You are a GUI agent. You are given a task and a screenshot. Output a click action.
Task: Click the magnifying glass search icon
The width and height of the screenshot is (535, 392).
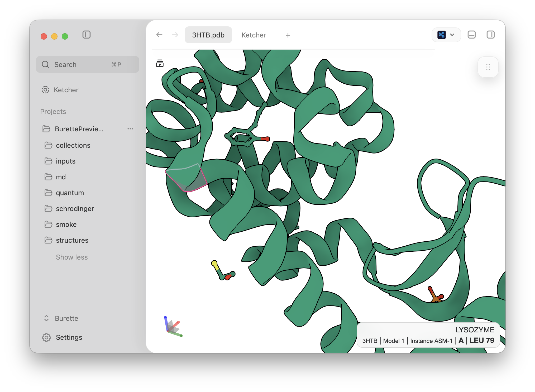tap(45, 64)
